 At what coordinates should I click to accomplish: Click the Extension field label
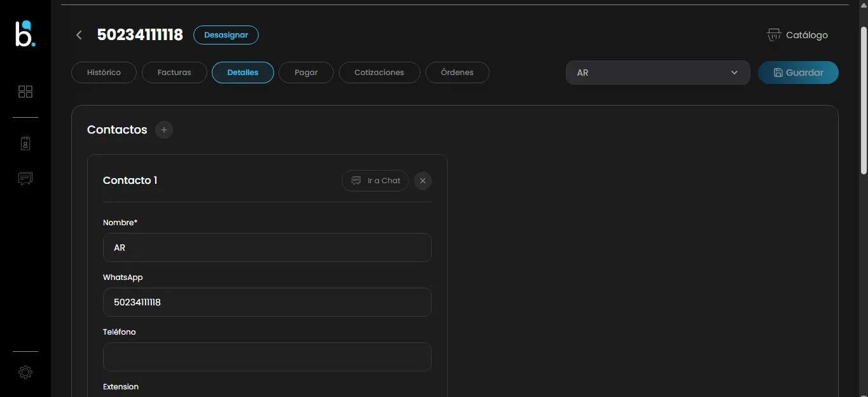121,387
